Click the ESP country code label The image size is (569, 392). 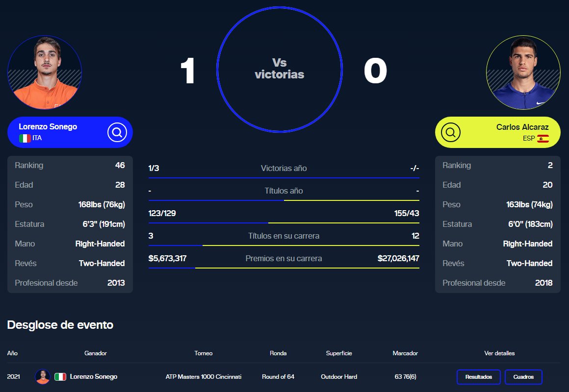529,139
